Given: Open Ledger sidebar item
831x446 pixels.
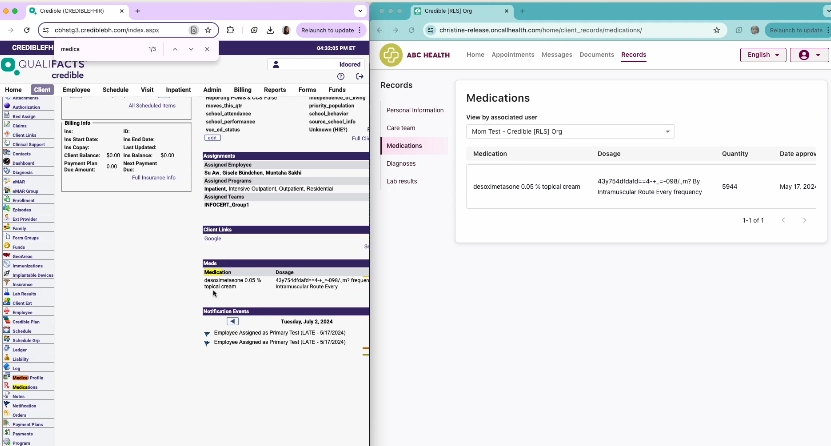Looking at the screenshot, I should pos(20,350).
